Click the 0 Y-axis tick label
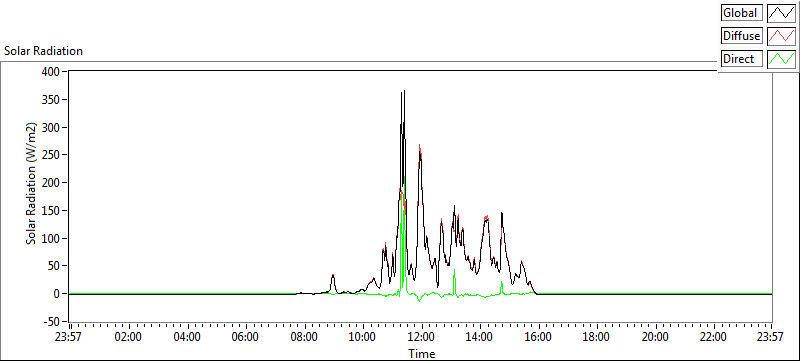The width and height of the screenshot is (800, 361). 56,294
